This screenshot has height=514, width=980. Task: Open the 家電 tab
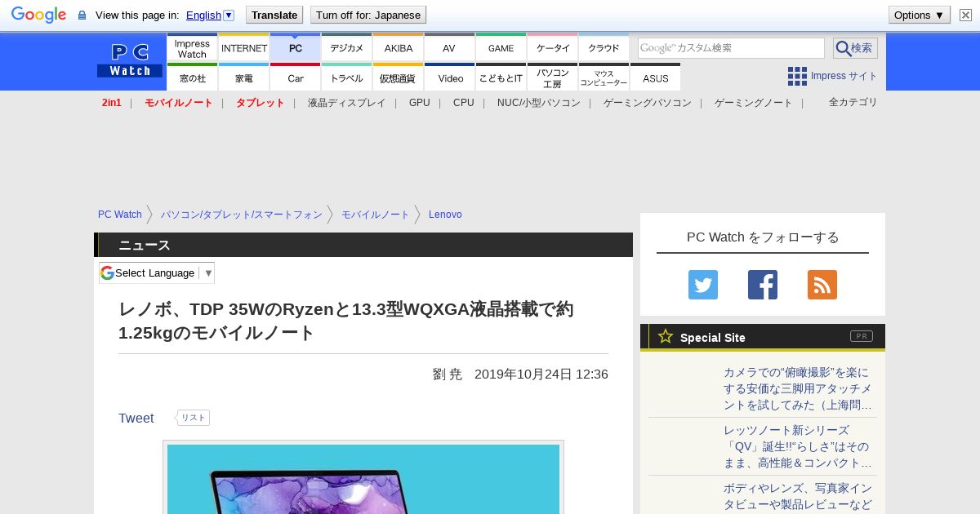point(244,78)
